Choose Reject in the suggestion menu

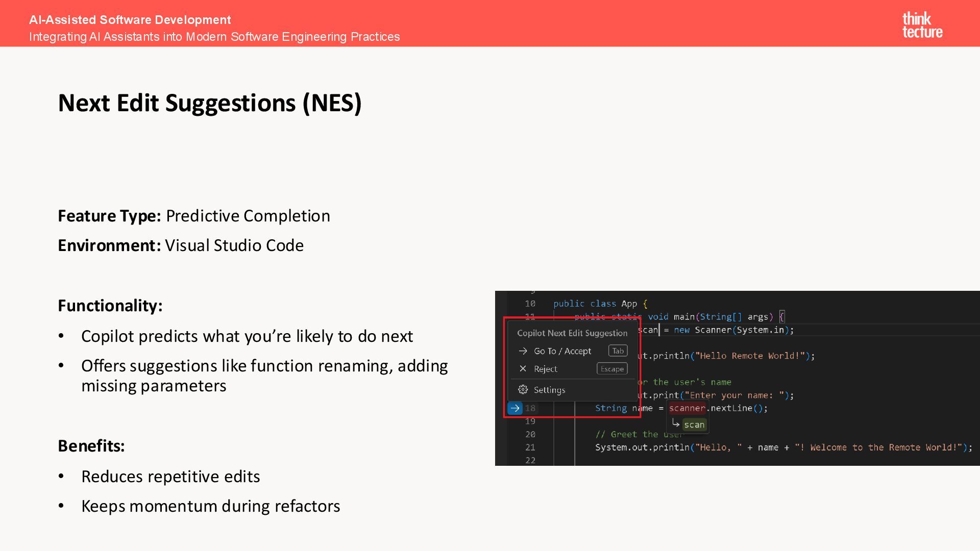coord(545,369)
